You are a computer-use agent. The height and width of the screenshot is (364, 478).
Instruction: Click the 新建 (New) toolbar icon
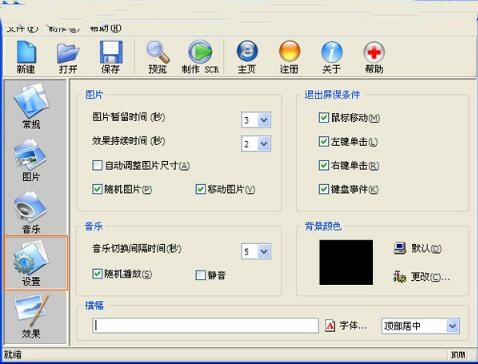[x=26, y=53]
